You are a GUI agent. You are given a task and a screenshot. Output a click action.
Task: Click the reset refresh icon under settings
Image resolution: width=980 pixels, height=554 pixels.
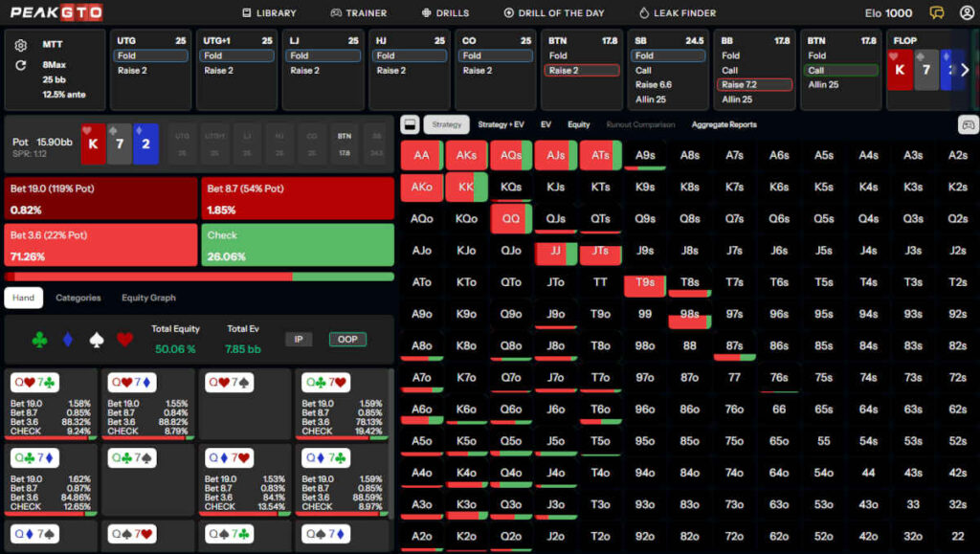[x=21, y=65]
